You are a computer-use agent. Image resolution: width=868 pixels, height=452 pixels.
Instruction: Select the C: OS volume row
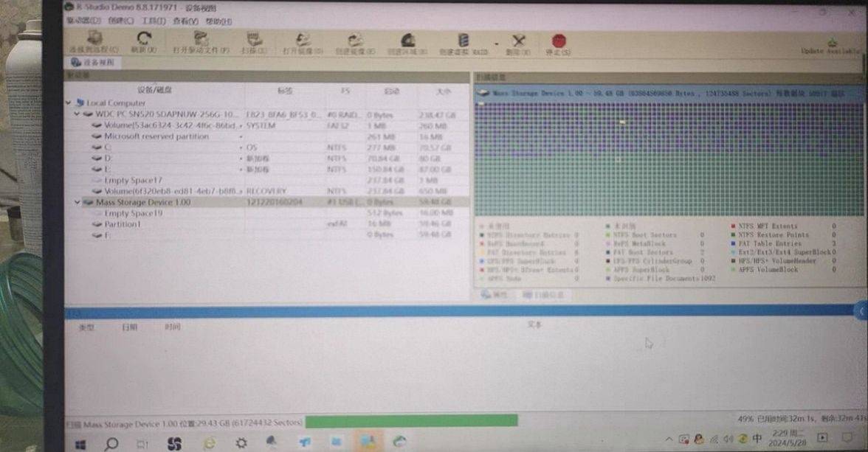click(267, 147)
